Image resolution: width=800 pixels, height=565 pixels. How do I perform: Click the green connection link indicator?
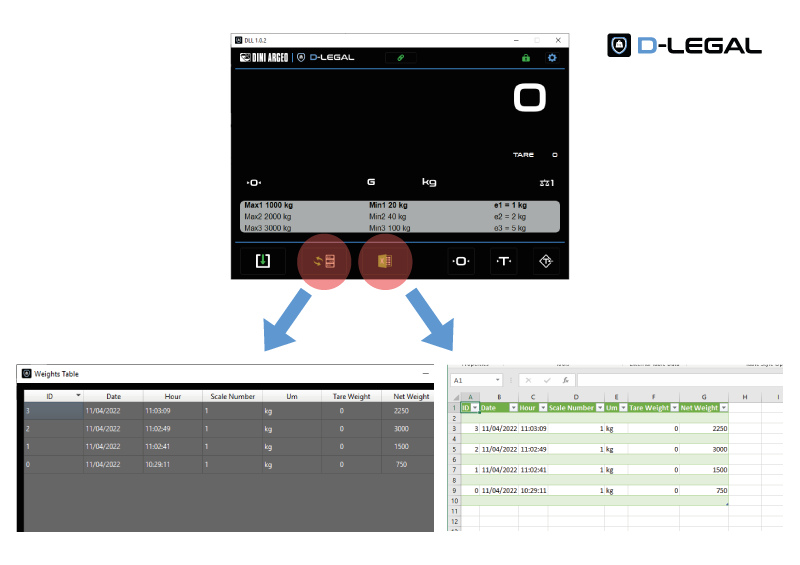tap(401, 58)
